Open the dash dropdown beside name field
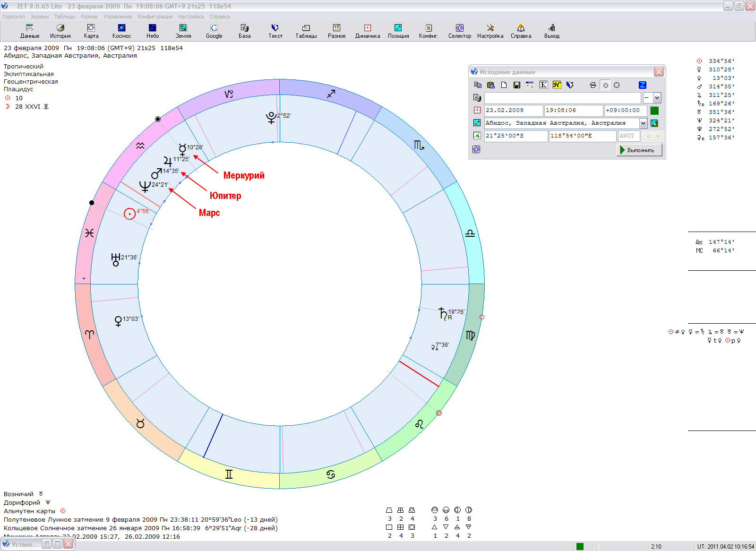Viewport: 756px width, 551px height. 657,98
